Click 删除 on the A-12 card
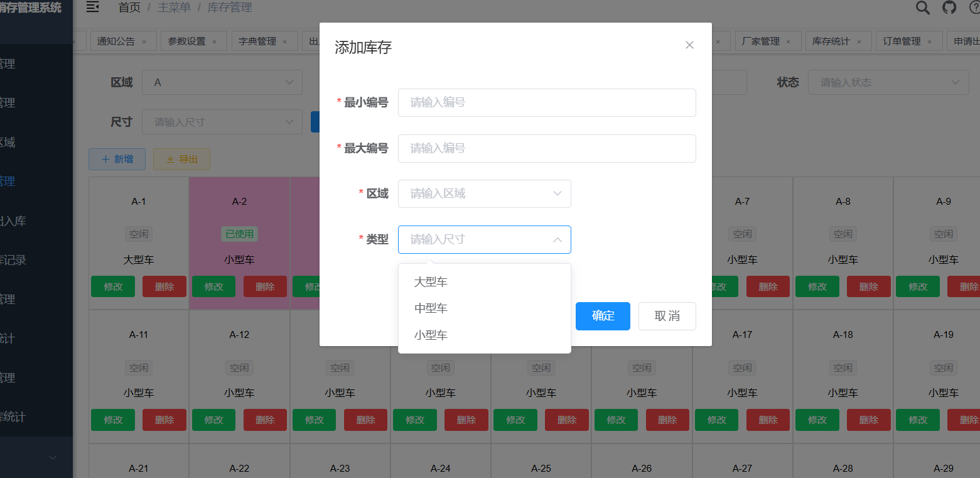 (x=265, y=420)
